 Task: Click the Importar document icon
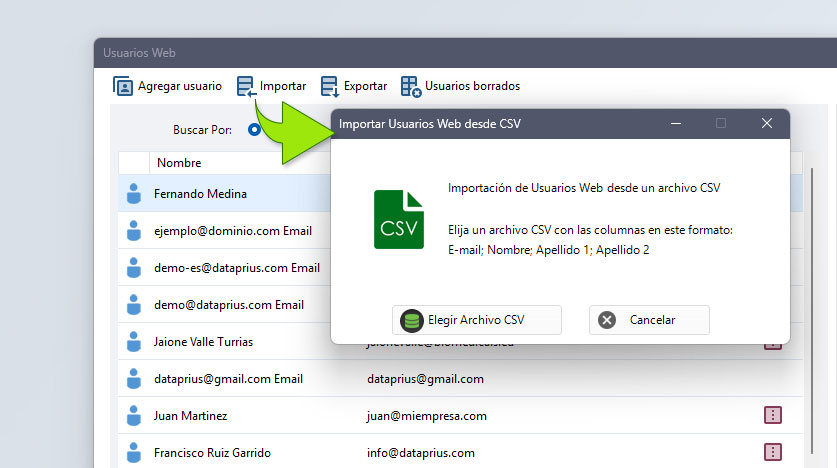coord(246,86)
